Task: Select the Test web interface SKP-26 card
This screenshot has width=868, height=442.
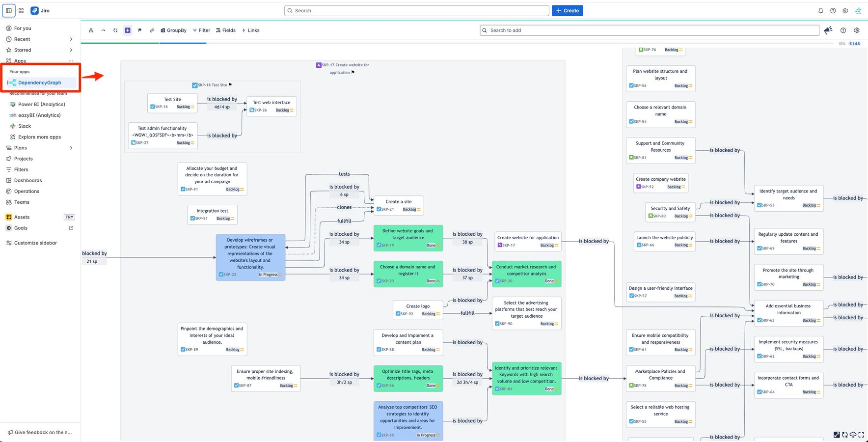Action: tap(271, 106)
